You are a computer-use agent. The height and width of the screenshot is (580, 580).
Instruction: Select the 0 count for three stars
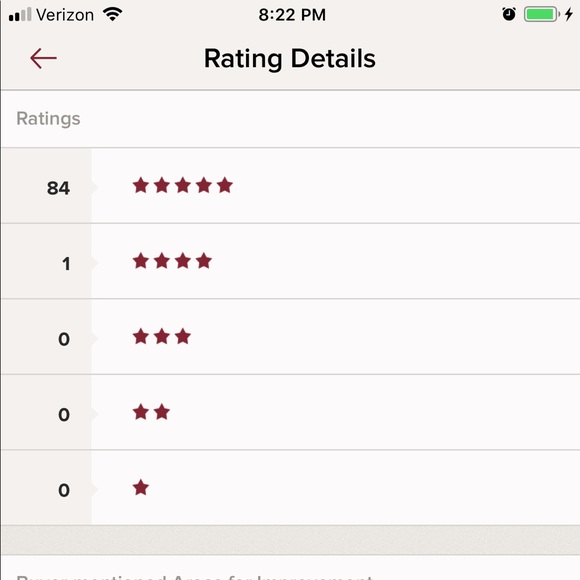coord(64,339)
